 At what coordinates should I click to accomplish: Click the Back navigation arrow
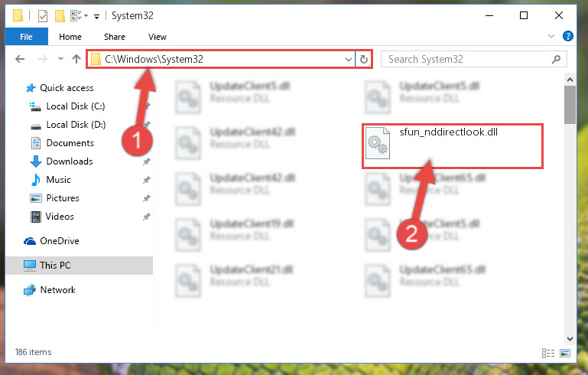coord(20,59)
